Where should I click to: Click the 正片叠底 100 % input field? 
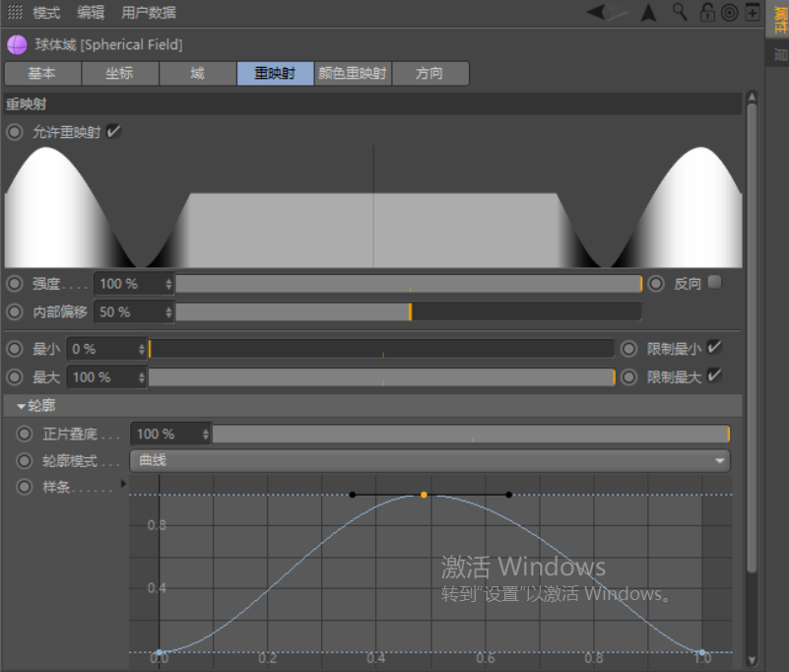click(170, 434)
